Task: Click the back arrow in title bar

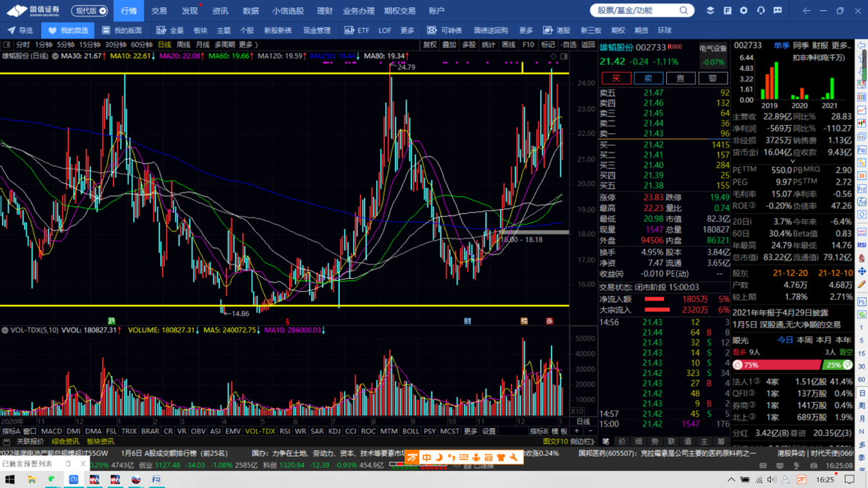Action: (x=807, y=11)
